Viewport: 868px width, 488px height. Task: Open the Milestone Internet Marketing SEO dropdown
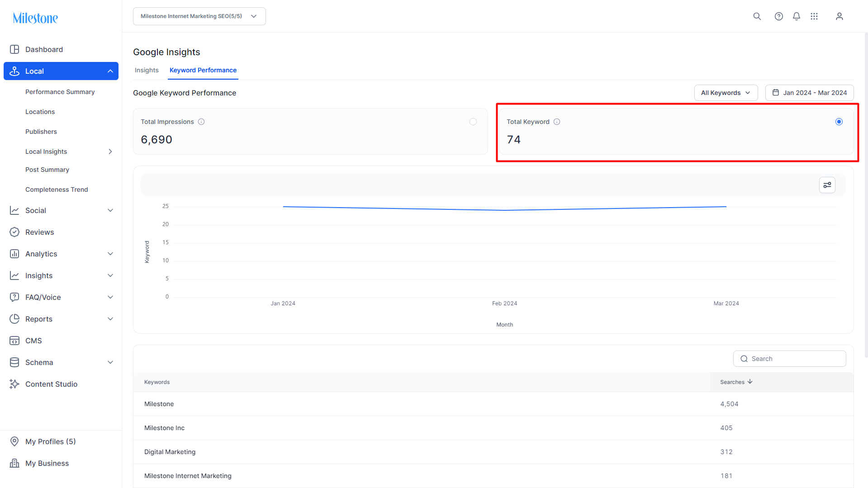point(199,16)
